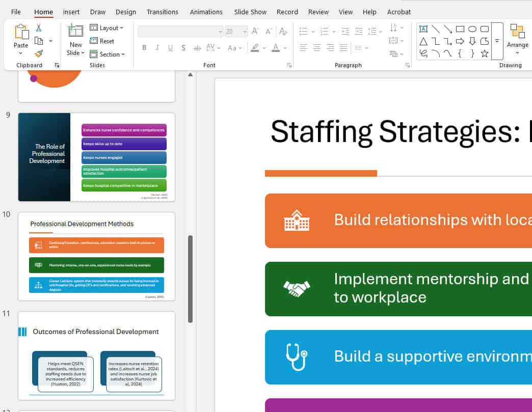The width and height of the screenshot is (532, 412).
Task: Expand the shapes gallery More arrow
Action: coord(497,41)
